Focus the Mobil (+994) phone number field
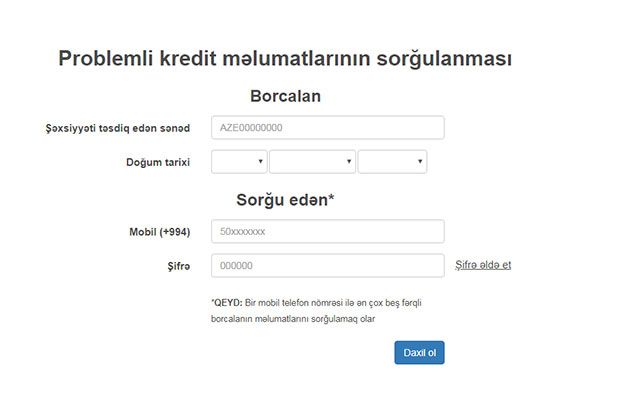The image size is (637, 400). (327, 231)
